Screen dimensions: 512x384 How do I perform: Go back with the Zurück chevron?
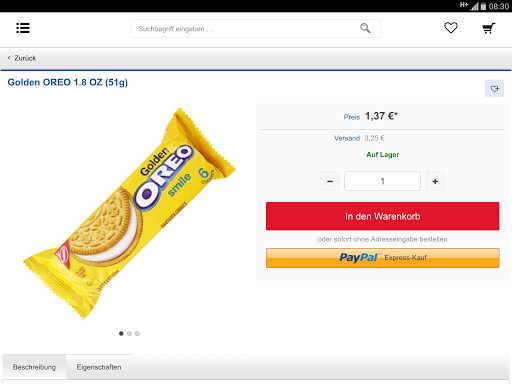9,58
